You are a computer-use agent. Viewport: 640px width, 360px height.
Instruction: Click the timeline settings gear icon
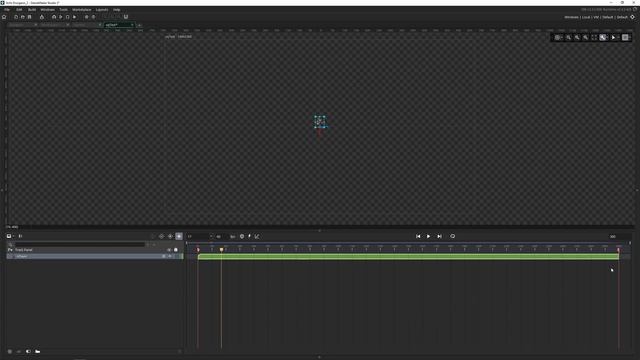[x=242, y=236]
